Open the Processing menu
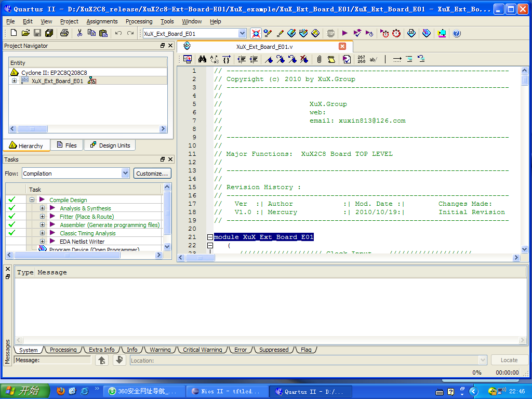The width and height of the screenshot is (532, 399). 139,21
